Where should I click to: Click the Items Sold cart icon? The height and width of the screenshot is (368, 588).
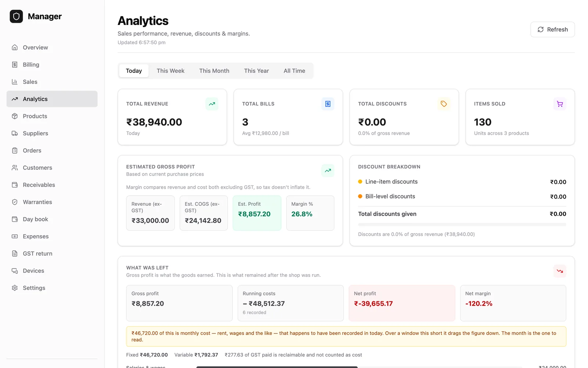560,104
